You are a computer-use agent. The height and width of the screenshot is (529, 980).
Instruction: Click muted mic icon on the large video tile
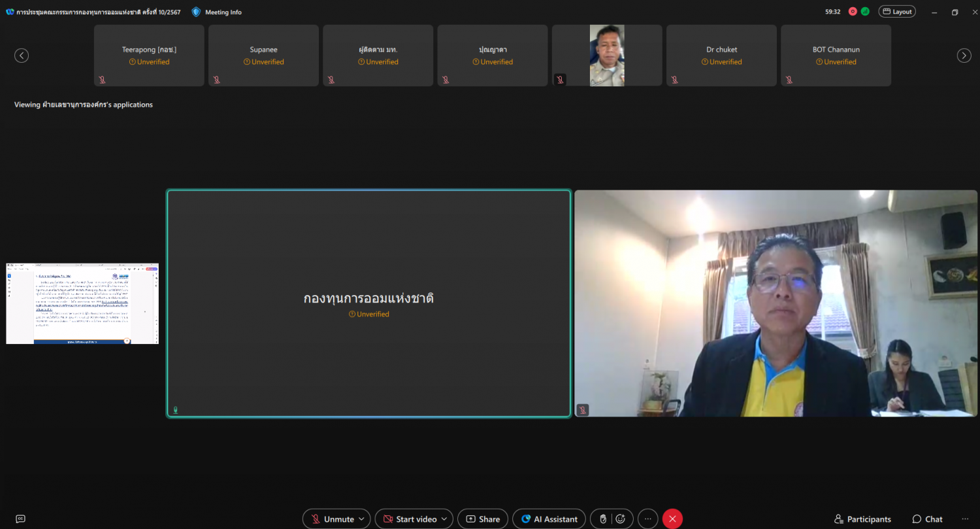[583, 410]
